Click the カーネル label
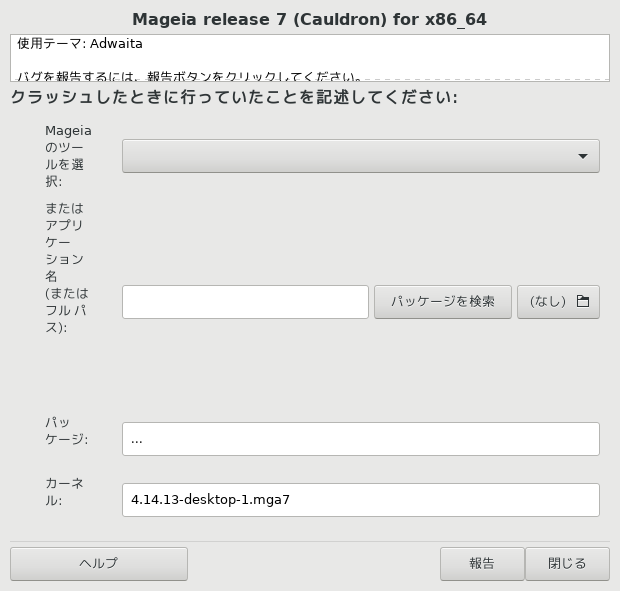Viewport: 620px width, 591px height. [x=64, y=491]
